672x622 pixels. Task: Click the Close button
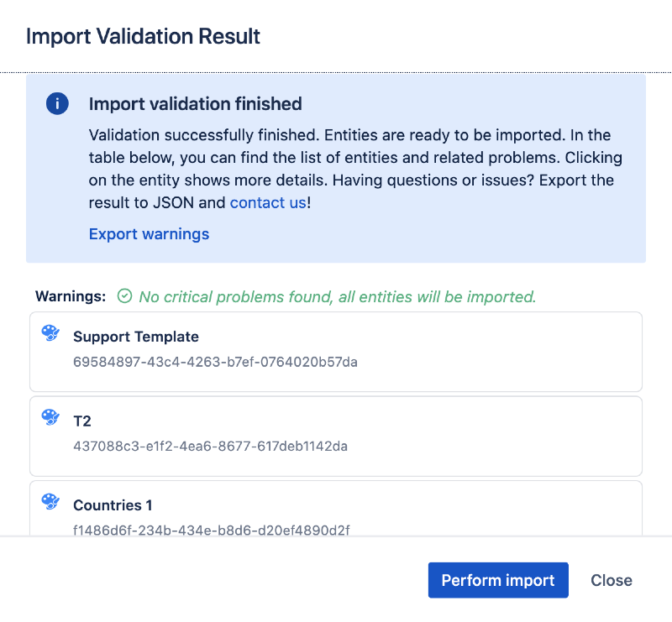click(611, 580)
